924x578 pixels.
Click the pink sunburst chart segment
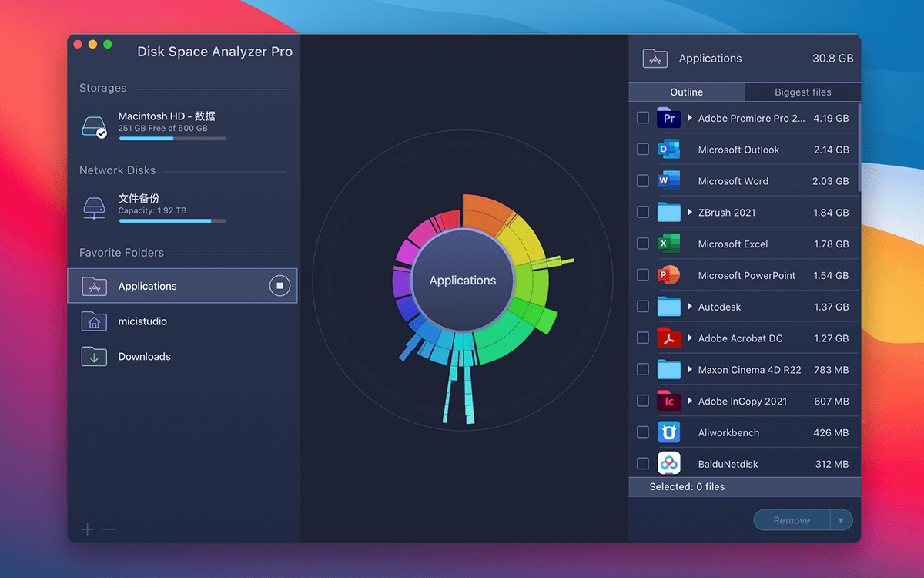tap(422, 232)
